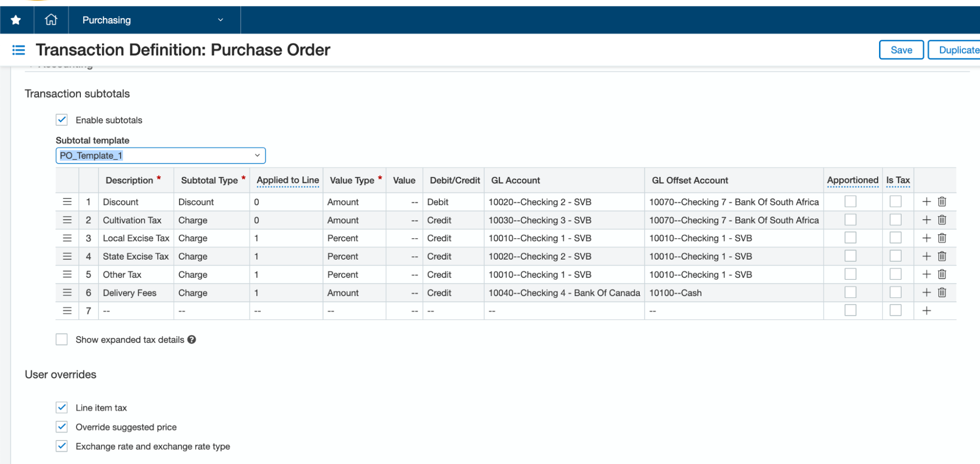Viewport: 980px width, 464px height.
Task: Select Purchasing in the top navigation
Action: [x=106, y=20]
